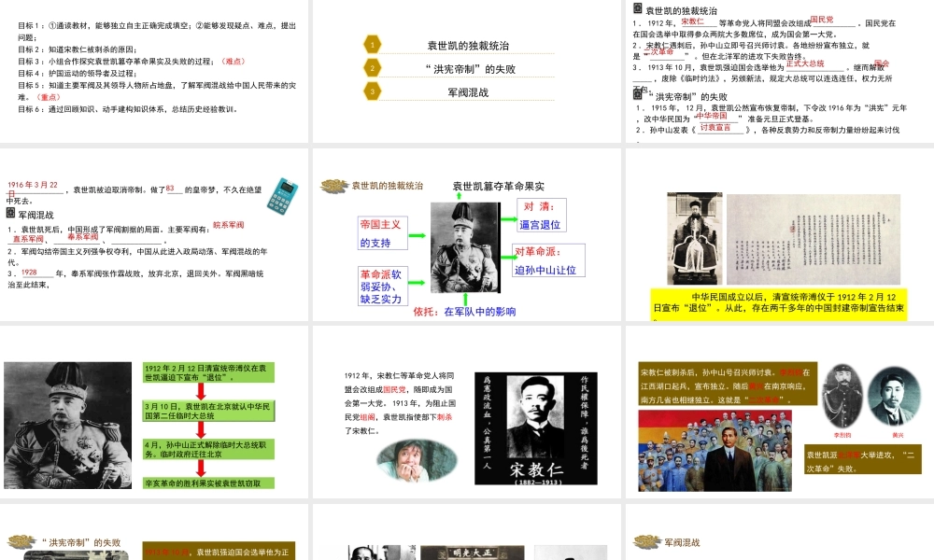Click red date 1916年3月22日

pyautogui.click(x=33, y=189)
